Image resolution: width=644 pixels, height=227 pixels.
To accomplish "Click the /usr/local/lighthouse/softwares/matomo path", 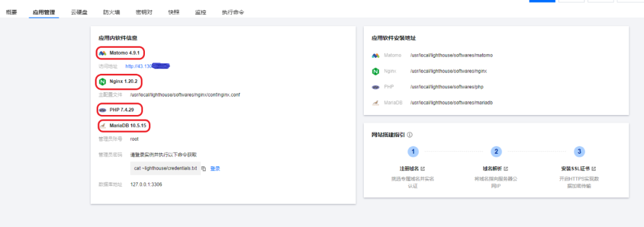I will point(451,55).
